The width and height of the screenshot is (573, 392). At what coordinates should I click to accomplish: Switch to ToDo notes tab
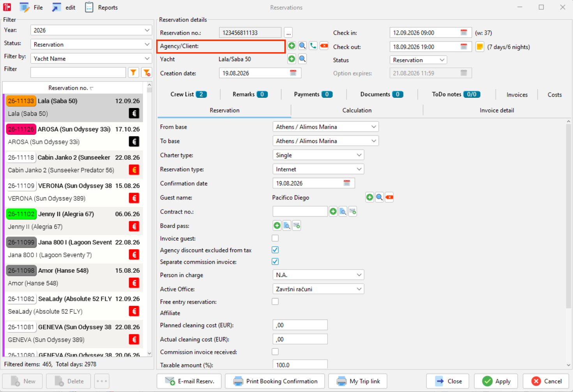(456, 94)
